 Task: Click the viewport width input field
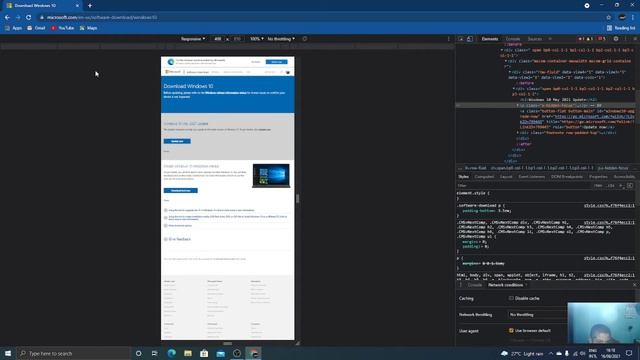(x=218, y=39)
